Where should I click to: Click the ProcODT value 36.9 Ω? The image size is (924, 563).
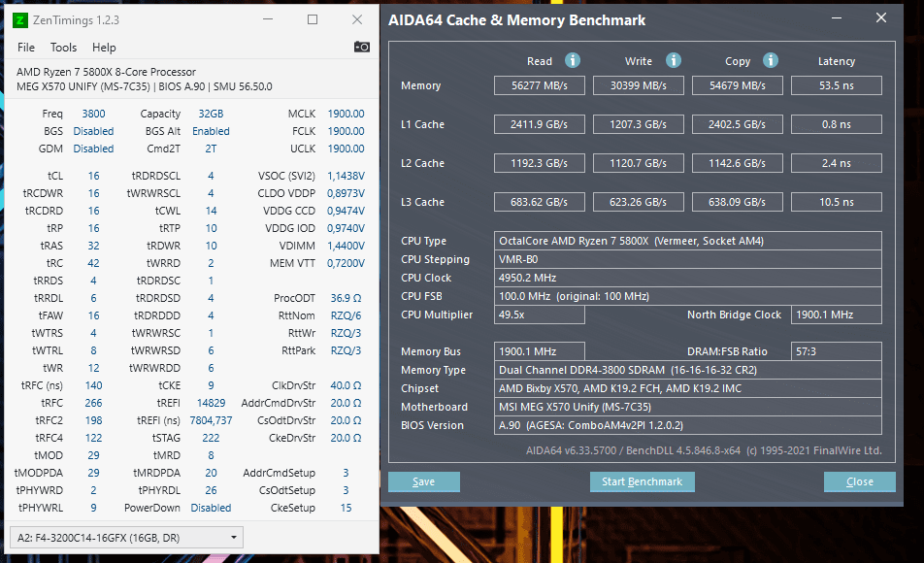tap(346, 298)
